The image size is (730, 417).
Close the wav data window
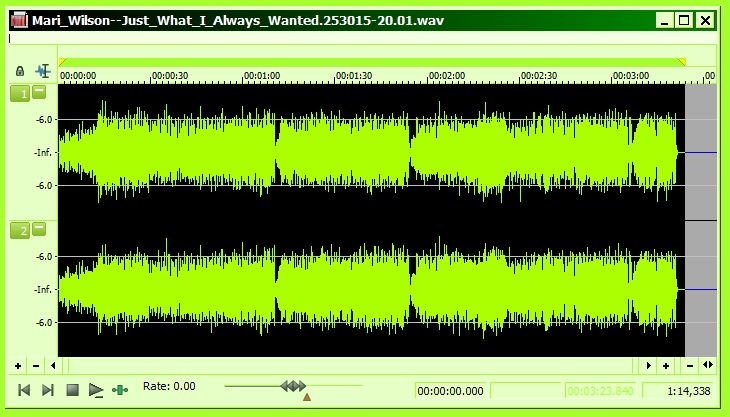[705, 20]
